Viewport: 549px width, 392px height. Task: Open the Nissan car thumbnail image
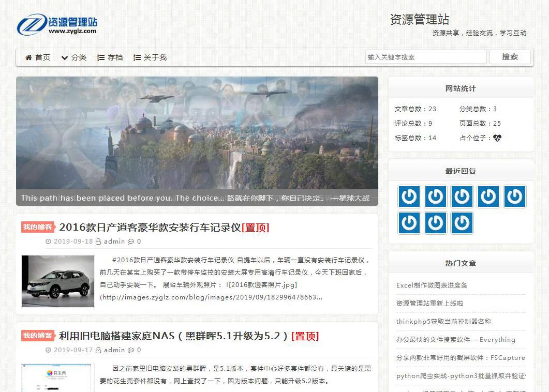click(x=58, y=281)
